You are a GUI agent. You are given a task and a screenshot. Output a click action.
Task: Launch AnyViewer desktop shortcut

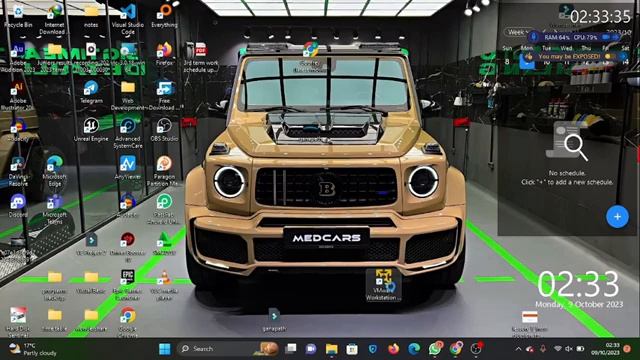128,168
